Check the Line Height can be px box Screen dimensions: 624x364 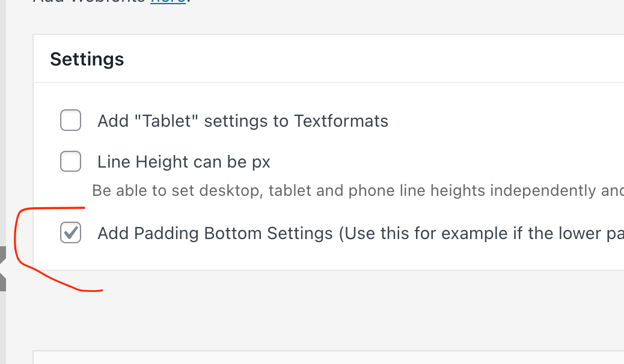pyautogui.click(x=70, y=162)
